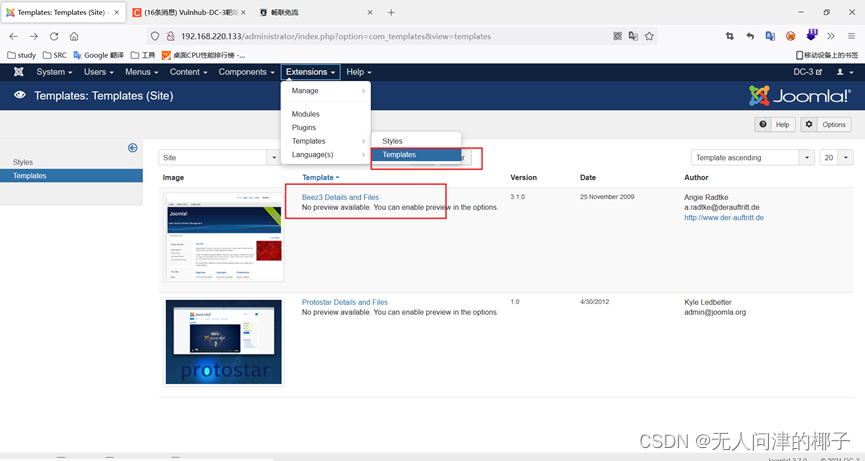Open the Components menu
The image size is (865, 461).
(246, 72)
